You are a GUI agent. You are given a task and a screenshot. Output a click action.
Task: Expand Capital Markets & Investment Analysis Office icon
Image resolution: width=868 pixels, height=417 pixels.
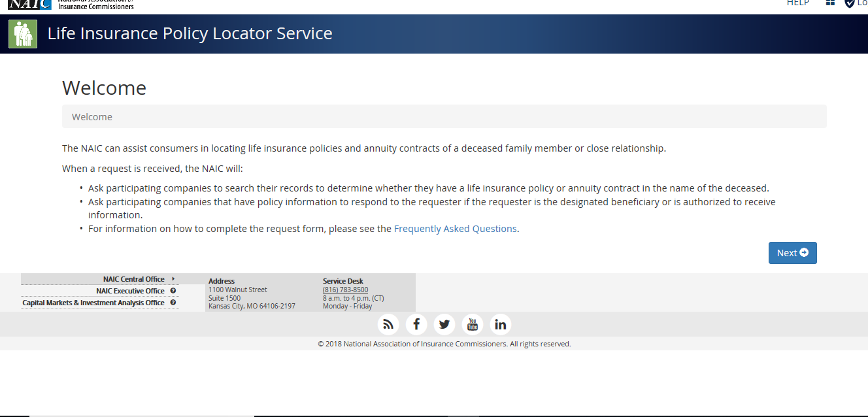click(173, 303)
